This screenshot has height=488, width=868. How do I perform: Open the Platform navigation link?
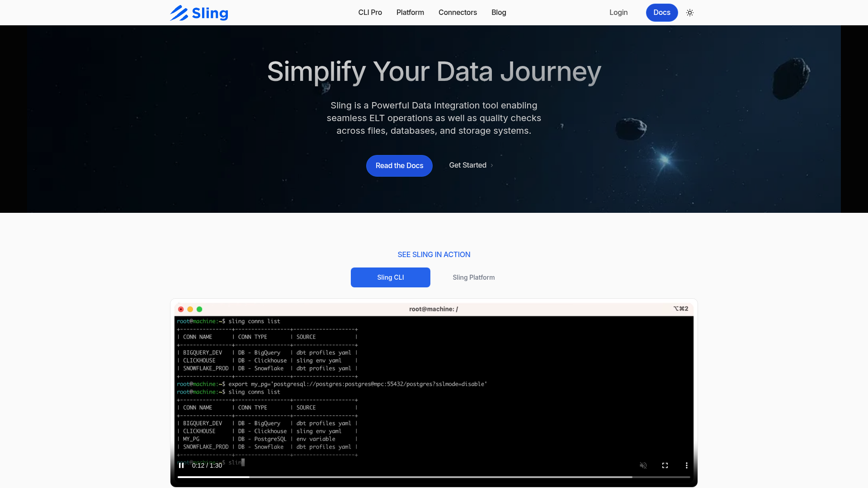click(410, 13)
